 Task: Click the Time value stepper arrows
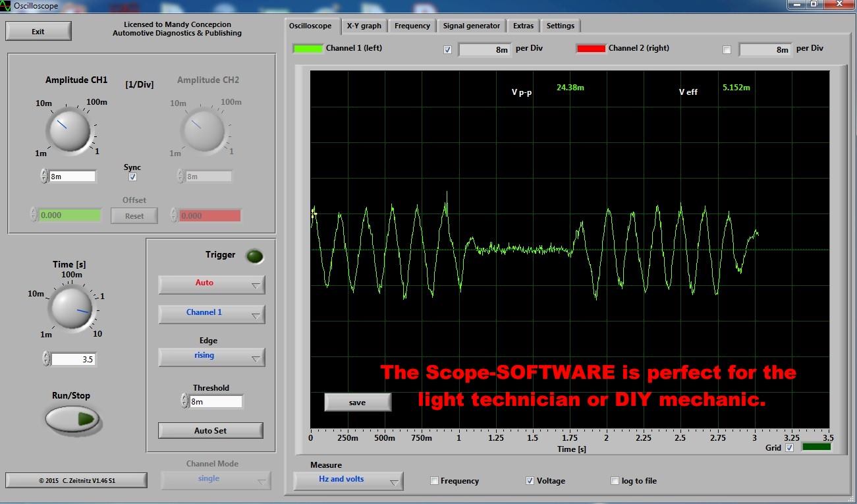pos(45,359)
